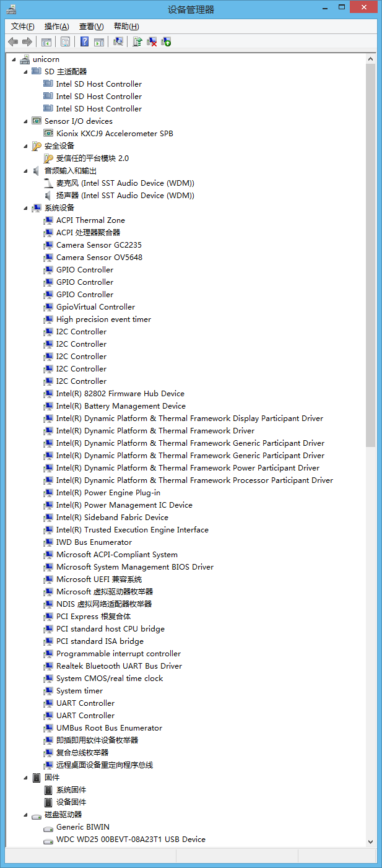Click the Device Manager title bar icon
This screenshot has width=382, height=868.
(x=11, y=9)
